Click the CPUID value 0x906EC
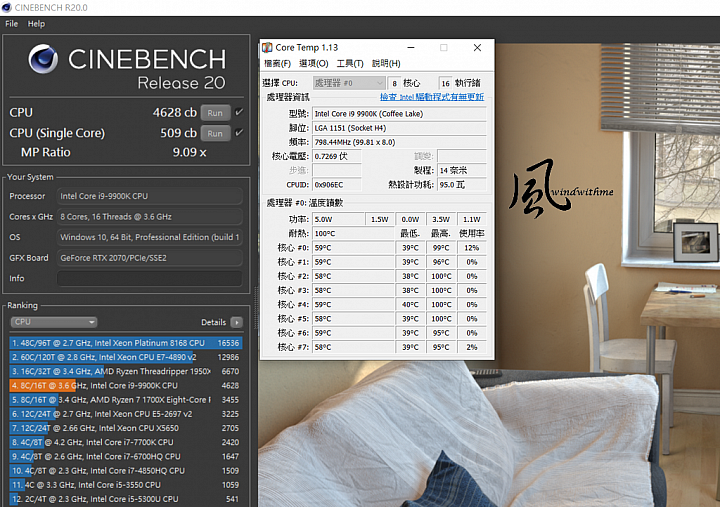 pos(337,185)
